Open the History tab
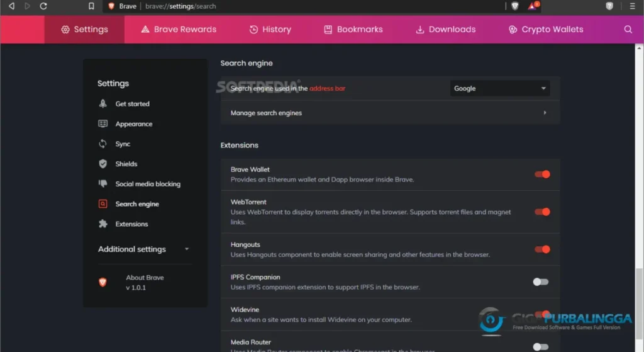This screenshot has width=644, height=352. [270, 30]
